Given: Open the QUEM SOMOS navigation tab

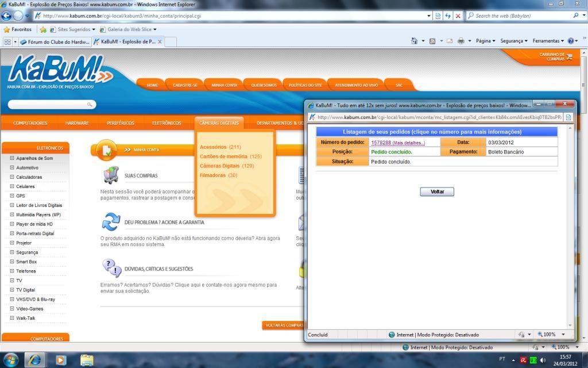Looking at the screenshot, I should point(264,85).
